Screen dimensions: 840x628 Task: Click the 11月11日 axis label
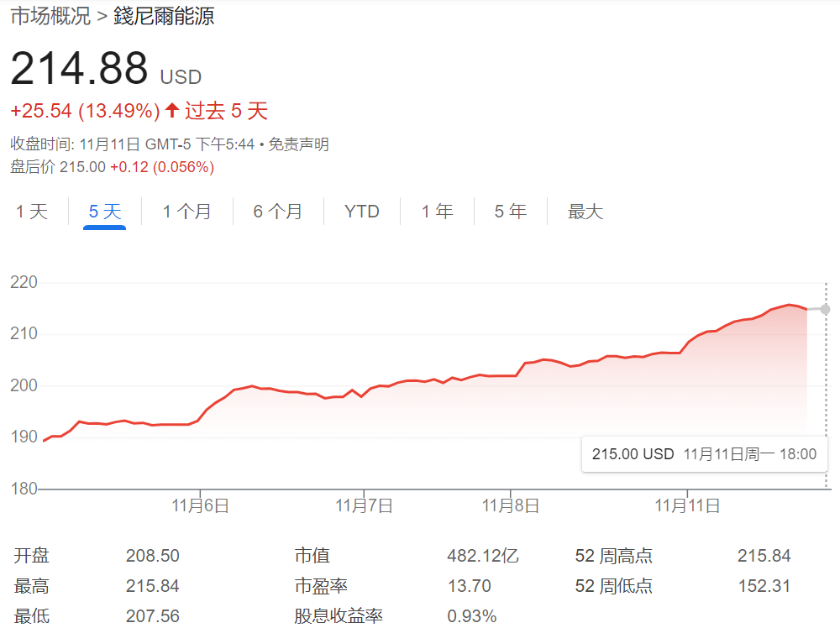pos(687,505)
